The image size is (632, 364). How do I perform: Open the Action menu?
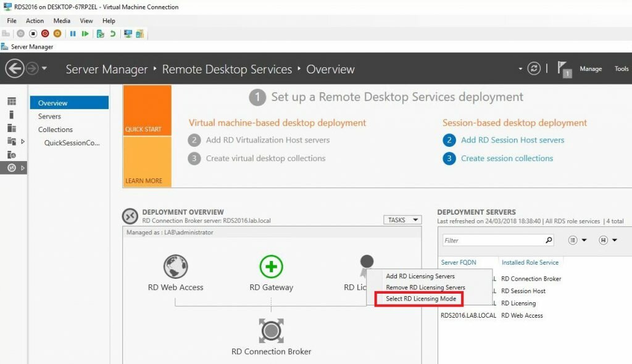35,20
